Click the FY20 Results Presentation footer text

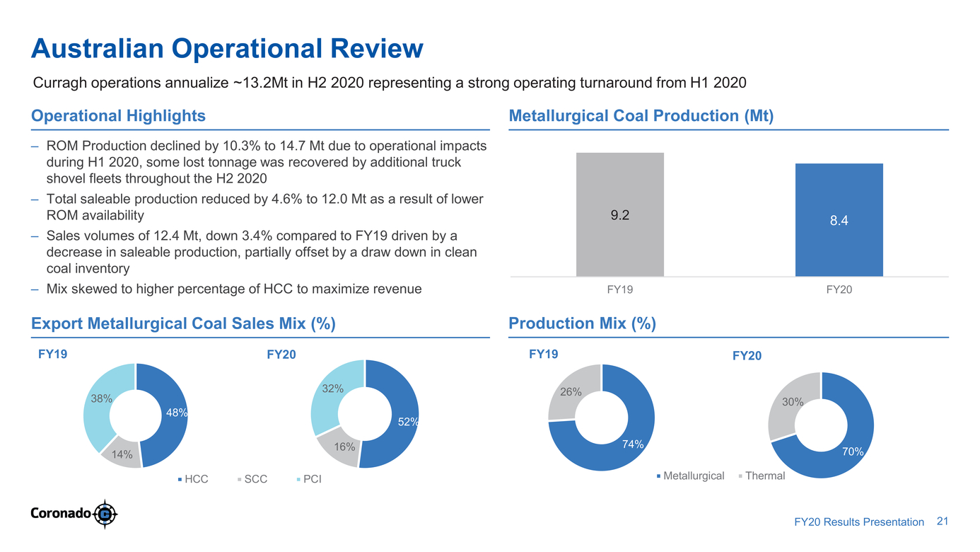pyautogui.click(x=859, y=522)
